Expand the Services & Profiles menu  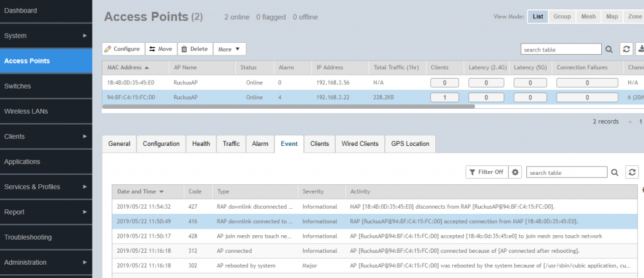point(46,187)
